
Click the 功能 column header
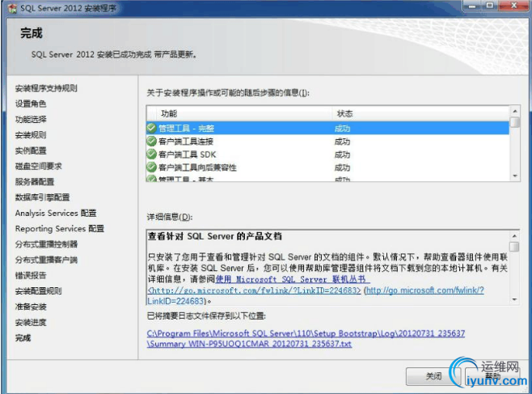244,113
